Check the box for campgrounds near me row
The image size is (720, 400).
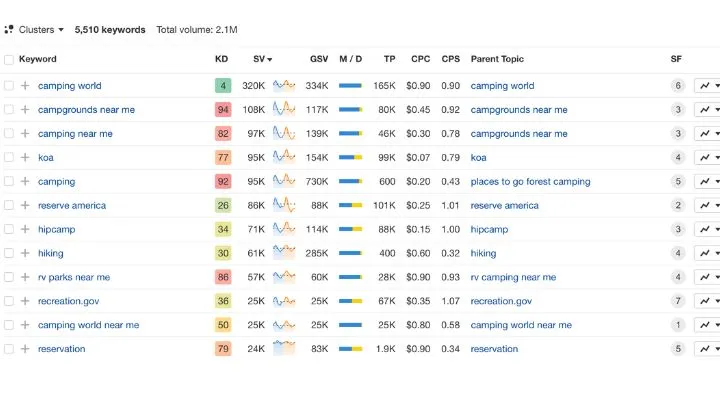(9, 109)
